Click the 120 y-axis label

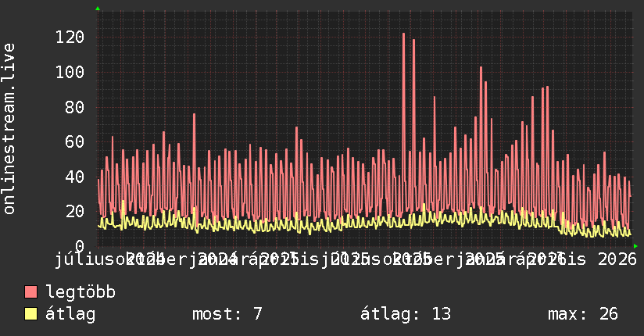coord(70,38)
